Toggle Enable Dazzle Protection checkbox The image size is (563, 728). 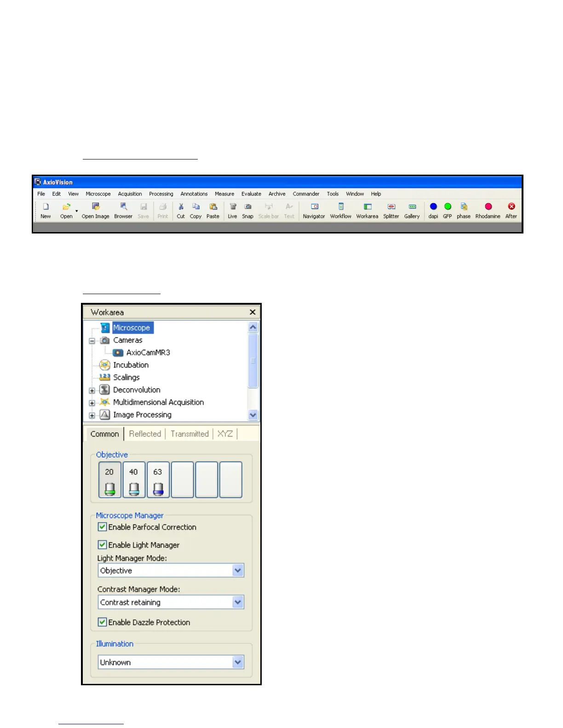102,622
